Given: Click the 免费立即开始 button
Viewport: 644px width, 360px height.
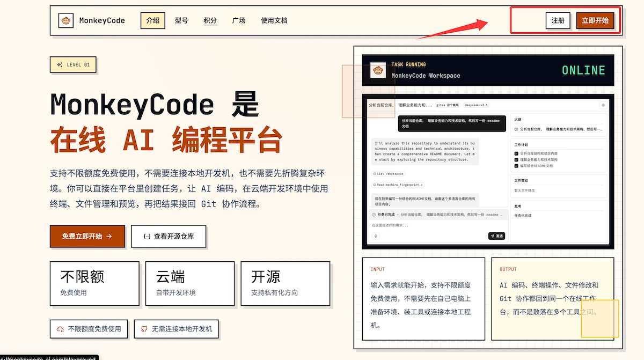Looking at the screenshot, I should pyautogui.click(x=87, y=236).
